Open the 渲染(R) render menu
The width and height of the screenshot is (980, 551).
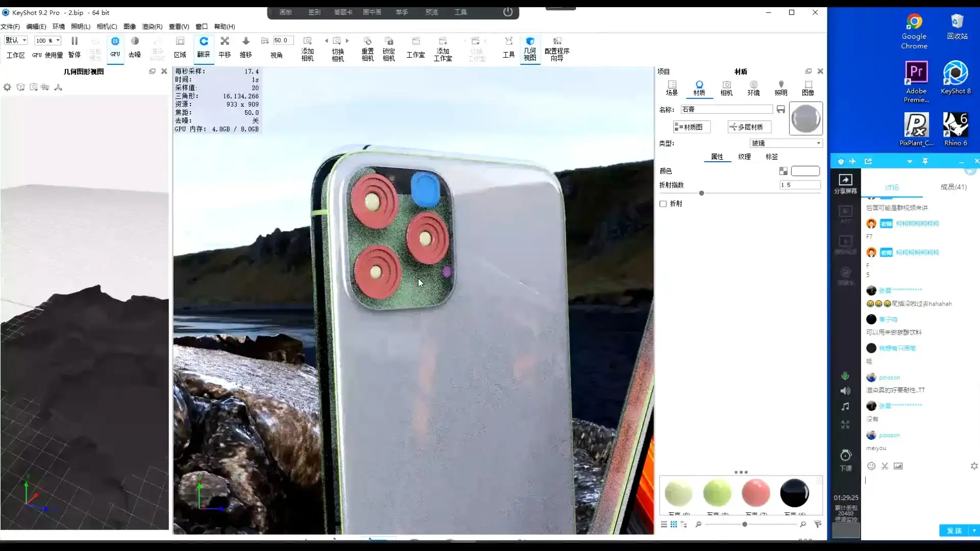coord(152,27)
